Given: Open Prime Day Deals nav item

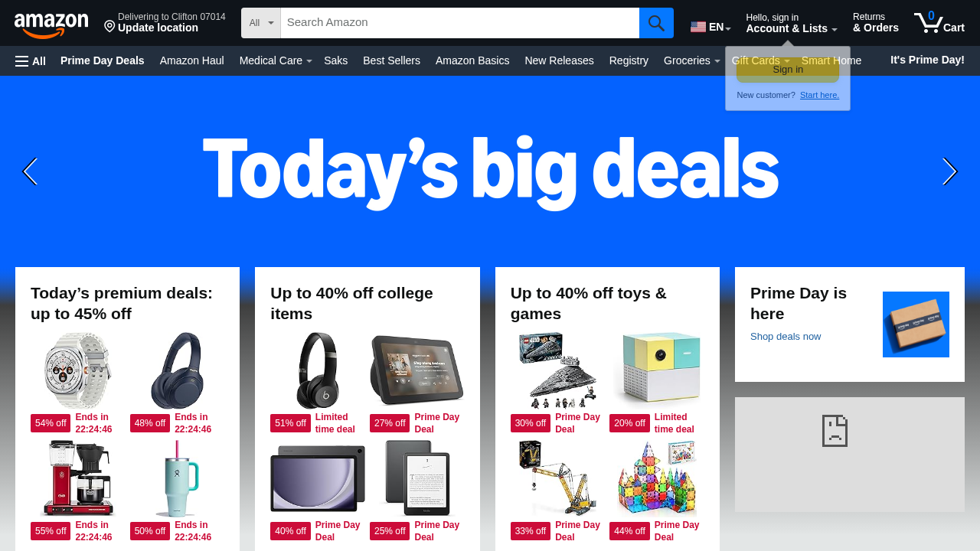Looking at the screenshot, I should [103, 60].
